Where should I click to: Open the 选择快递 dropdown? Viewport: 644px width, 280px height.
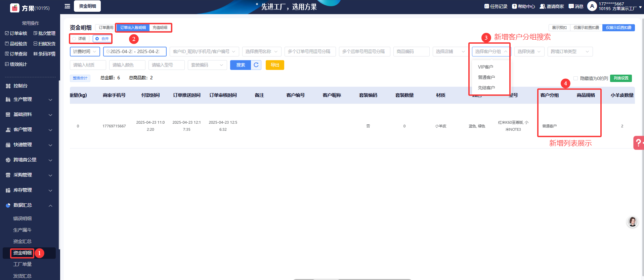pos(529,51)
